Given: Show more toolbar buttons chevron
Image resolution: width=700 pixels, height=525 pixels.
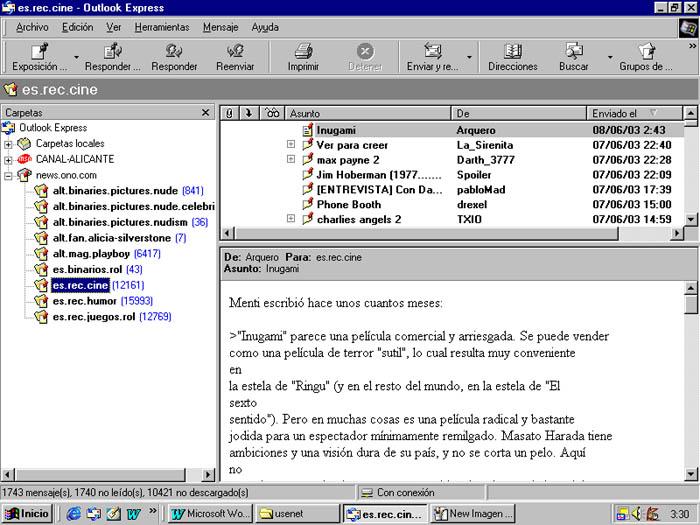Looking at the screenshot, I should tap(692, 46).
